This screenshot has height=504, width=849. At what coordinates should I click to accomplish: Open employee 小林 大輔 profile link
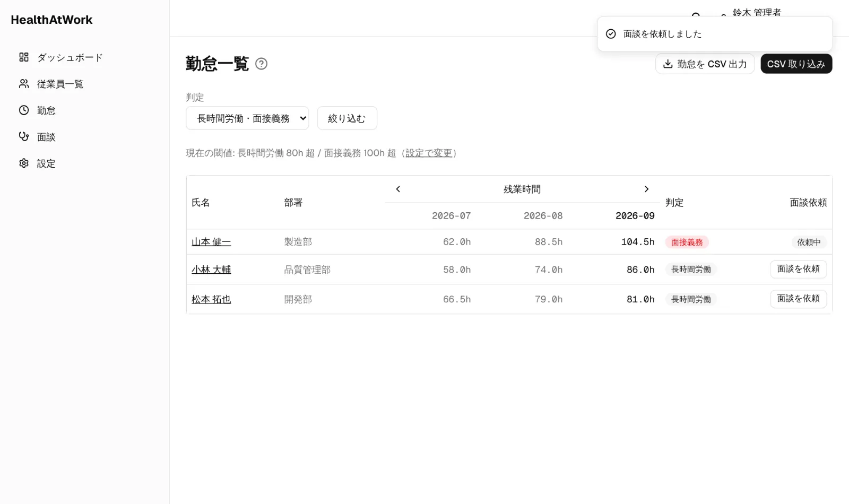211,270
